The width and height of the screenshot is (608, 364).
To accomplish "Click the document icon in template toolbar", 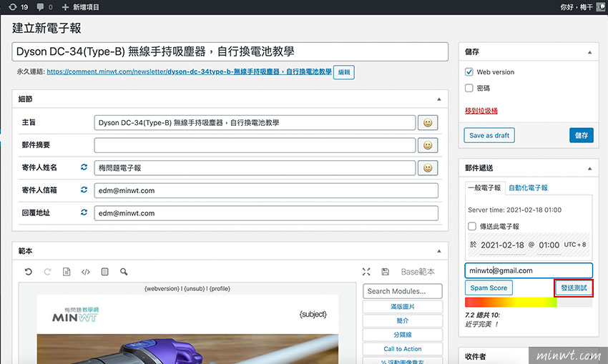I will [67, 272].
